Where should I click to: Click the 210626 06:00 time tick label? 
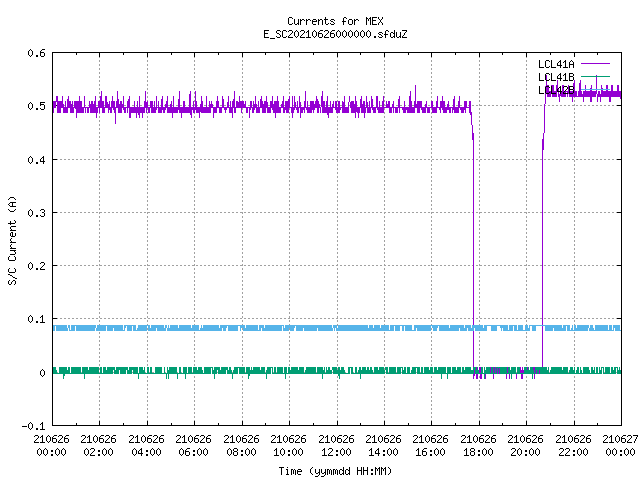[193, 446]
